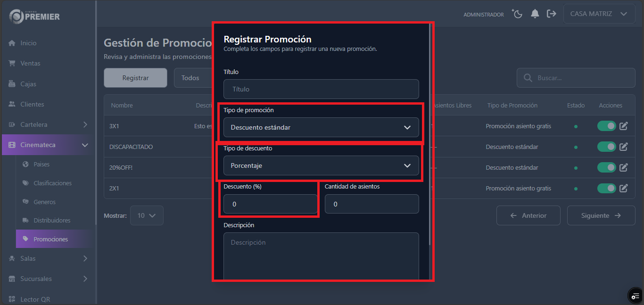Log out using the exit icon
The height and width of the screenshot is (305, 644).
tap(552, 14)
